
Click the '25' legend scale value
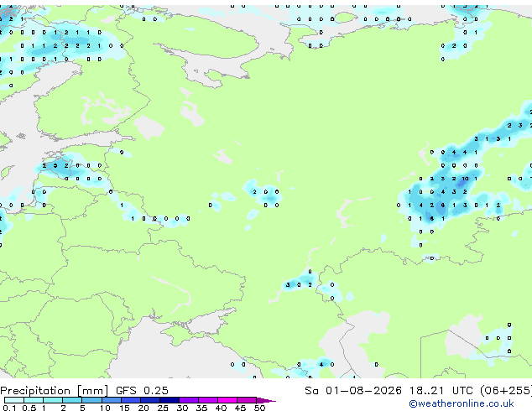pyautogui.click(x=163, y=408)
